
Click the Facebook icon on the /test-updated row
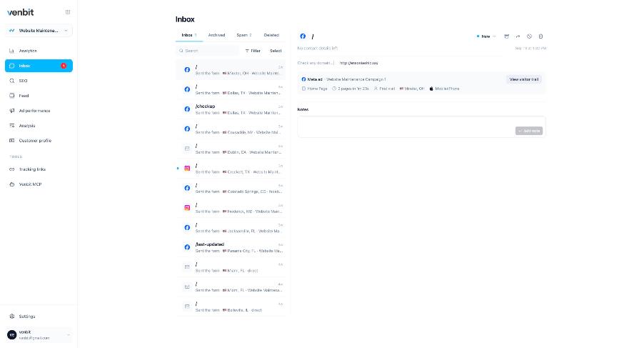point(187,247)
